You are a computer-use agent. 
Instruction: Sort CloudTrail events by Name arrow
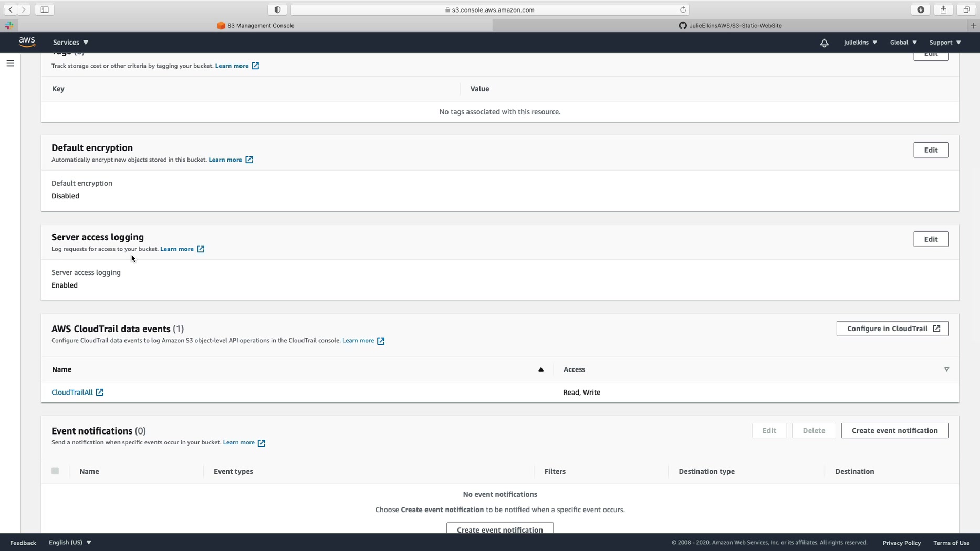point(540,369)
